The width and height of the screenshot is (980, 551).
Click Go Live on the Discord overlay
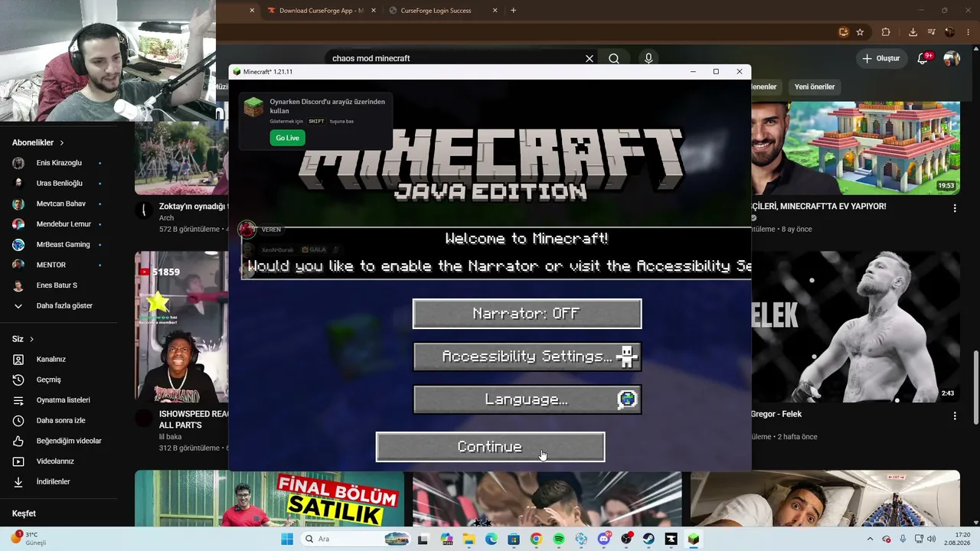point(288,138)
